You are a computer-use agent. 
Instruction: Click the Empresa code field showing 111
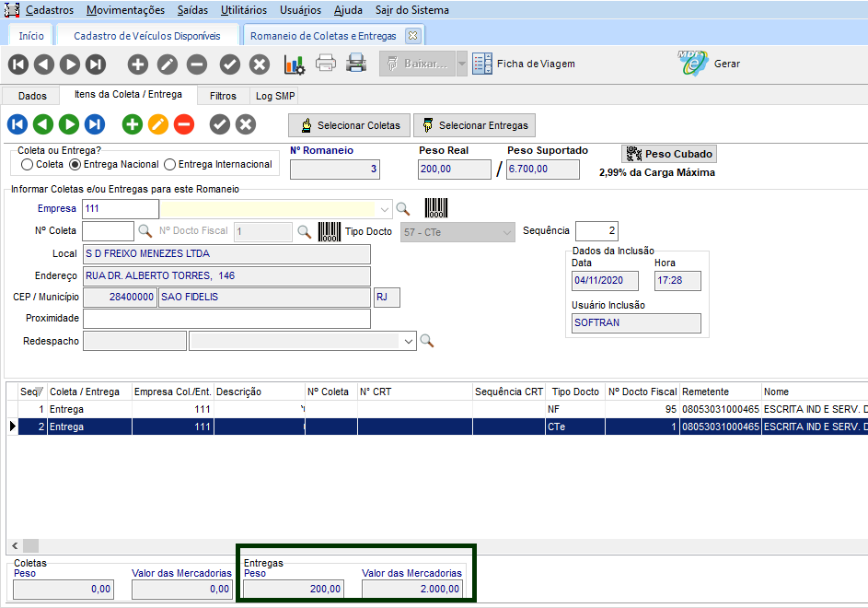pyautogui.click(x=121, y=209)
